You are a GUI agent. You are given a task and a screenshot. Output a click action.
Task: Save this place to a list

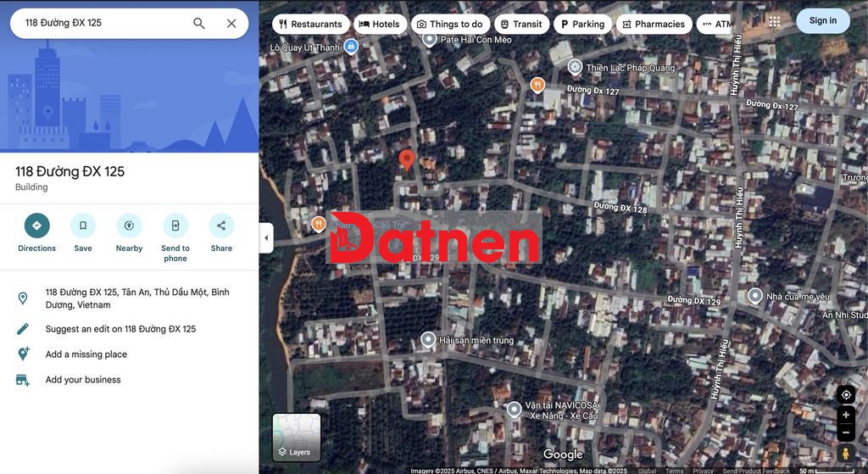[83, 226]
